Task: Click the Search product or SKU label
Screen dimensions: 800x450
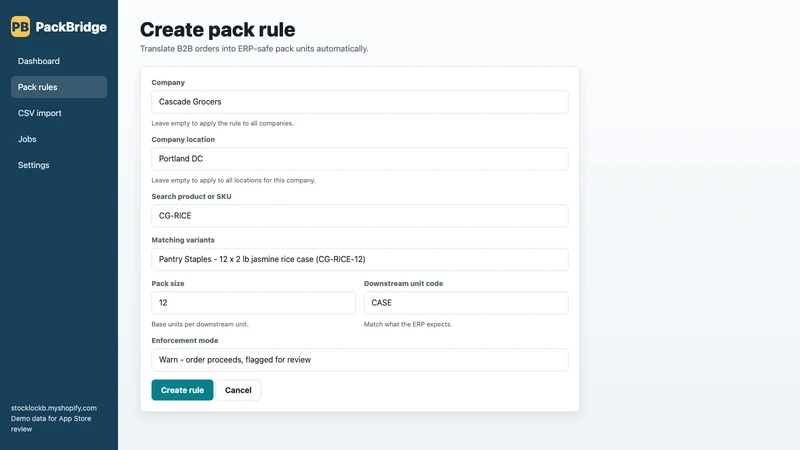Action: pyautogui.click(x=191, y=196)
